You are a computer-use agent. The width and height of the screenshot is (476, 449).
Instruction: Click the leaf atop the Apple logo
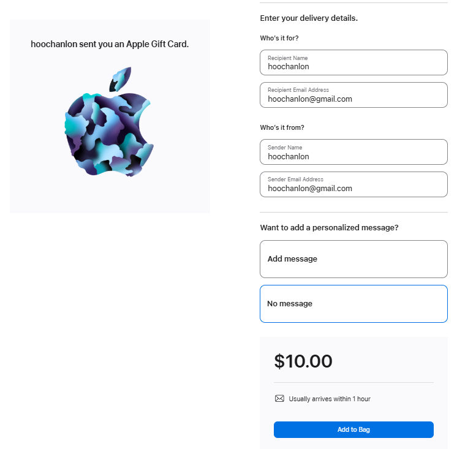[x=120, y=79]
